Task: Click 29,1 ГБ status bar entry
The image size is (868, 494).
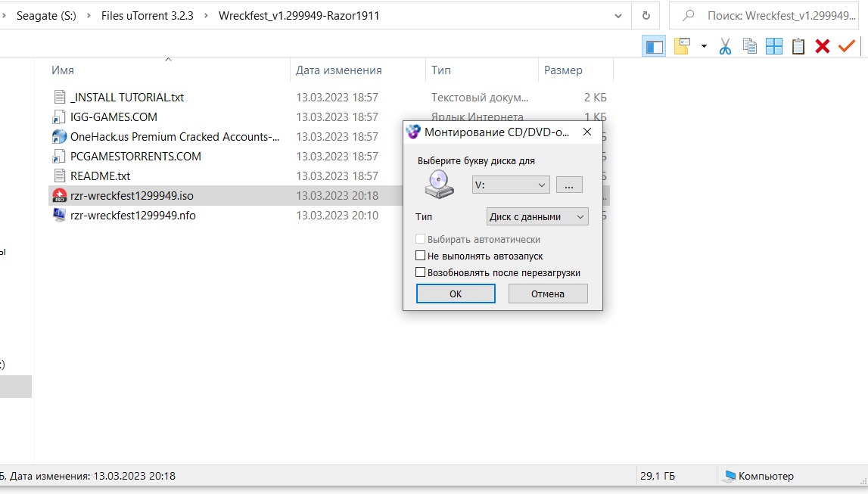Action: 658,476
